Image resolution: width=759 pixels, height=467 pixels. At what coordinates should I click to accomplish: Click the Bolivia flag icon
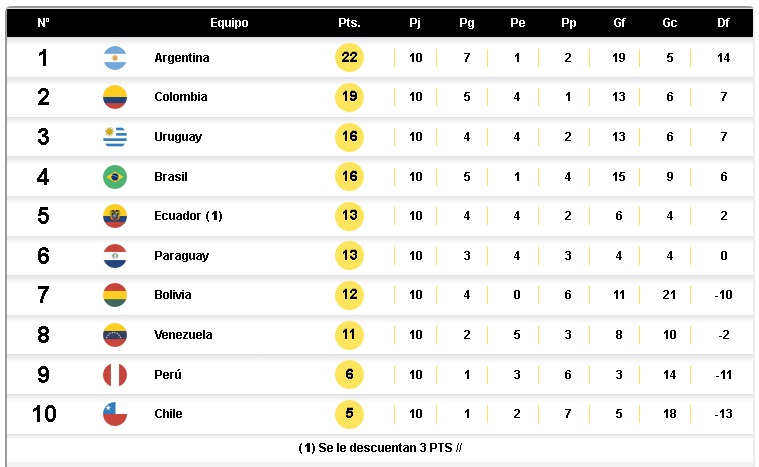115,295
